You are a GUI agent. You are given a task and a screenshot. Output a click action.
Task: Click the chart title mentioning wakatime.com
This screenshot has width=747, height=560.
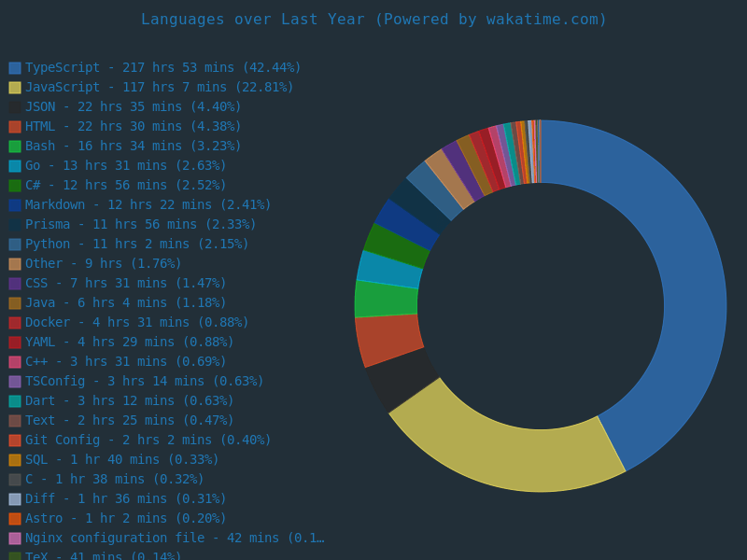[x=373, y=19]
